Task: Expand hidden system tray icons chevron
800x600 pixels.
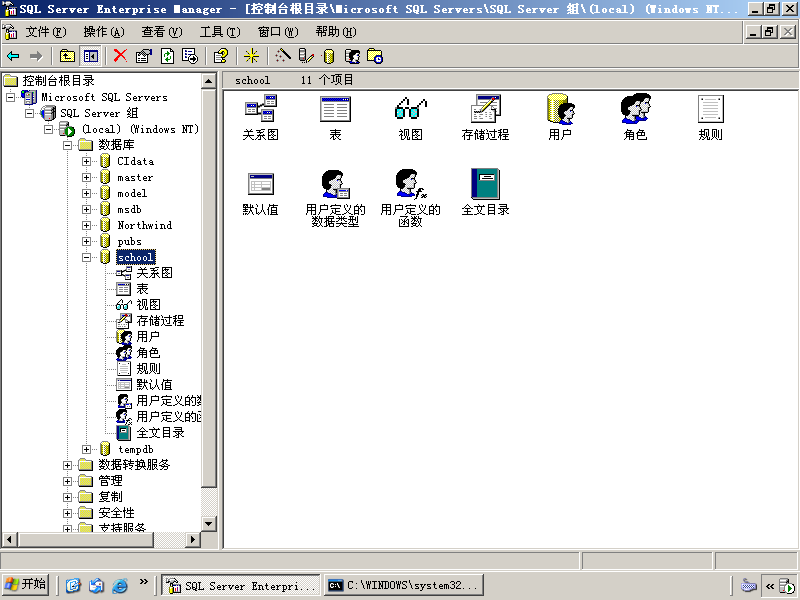Action: (770, 586)
